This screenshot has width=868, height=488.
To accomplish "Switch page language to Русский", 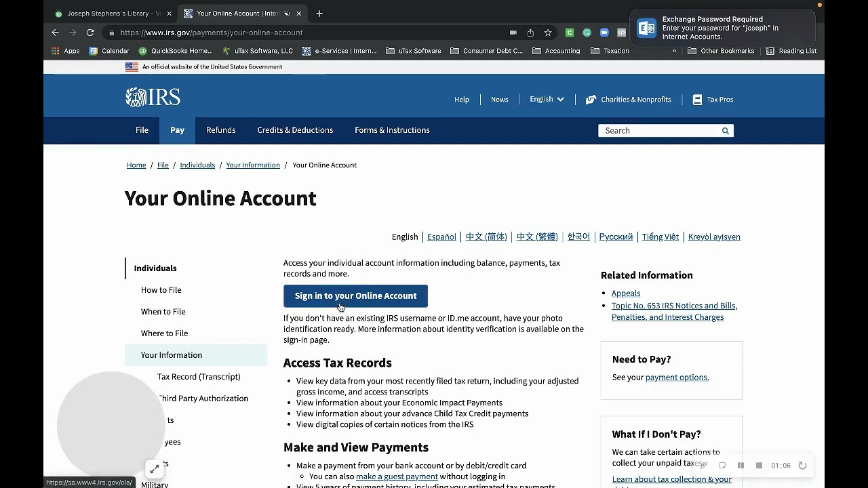I will click(616, 237).
